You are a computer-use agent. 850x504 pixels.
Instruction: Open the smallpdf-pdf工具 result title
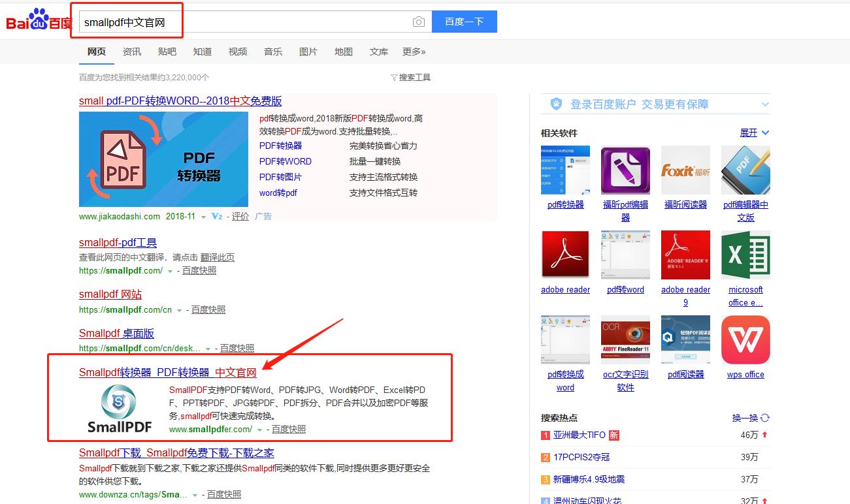click(118, 243)
